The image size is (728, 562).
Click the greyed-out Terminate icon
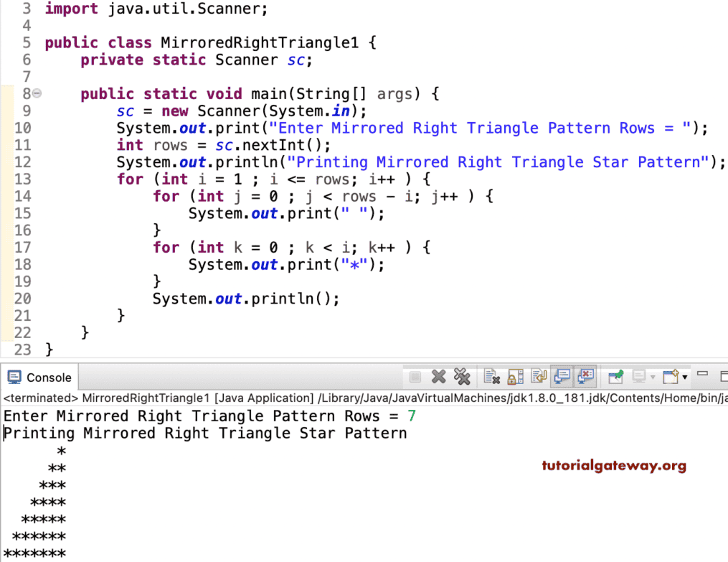[416, 377]
